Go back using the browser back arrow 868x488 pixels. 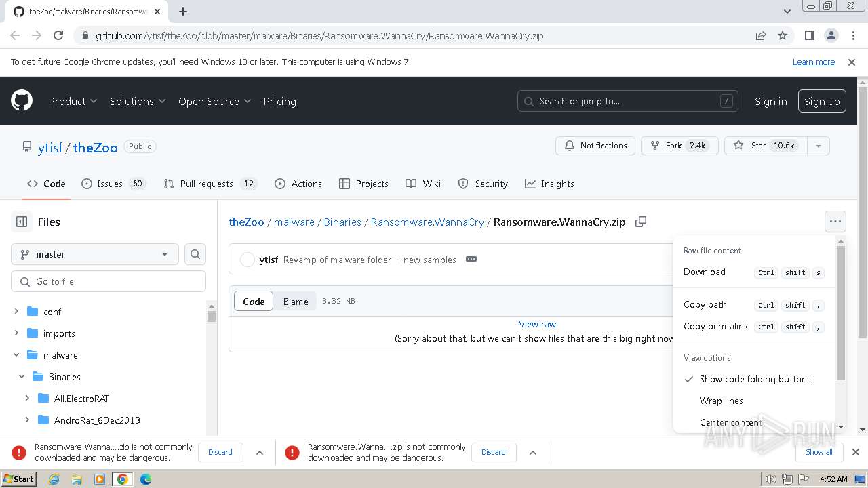pos(15,35)
